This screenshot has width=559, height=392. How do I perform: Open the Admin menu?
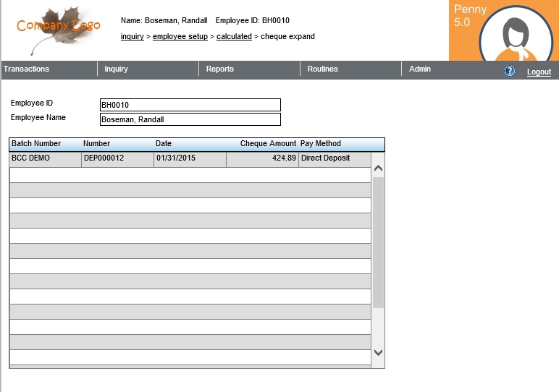(420, 69)
